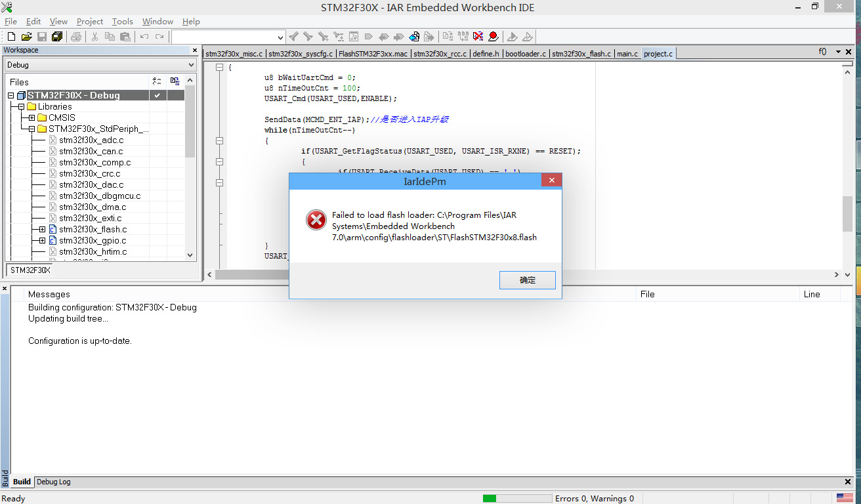Screen dimensions: 861x504
Task: Click the Paste clipboard icon
Action: point(125,37)
